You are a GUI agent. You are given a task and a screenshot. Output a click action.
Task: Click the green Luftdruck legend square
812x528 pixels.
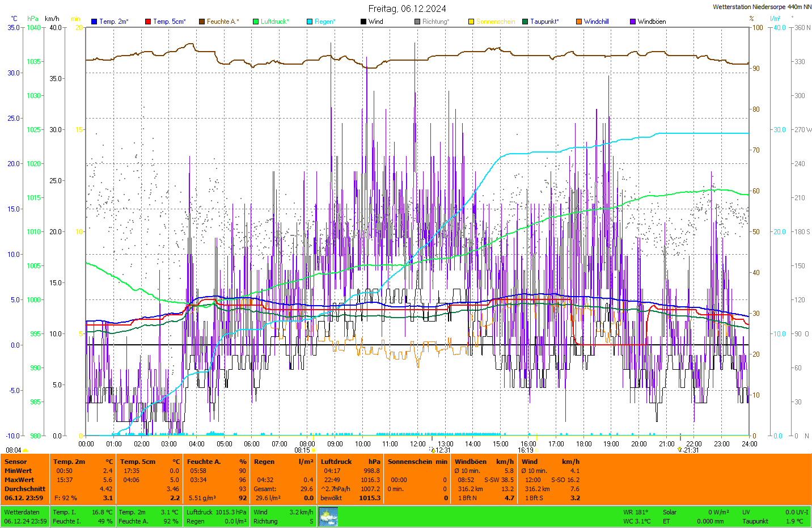(256, 22)
